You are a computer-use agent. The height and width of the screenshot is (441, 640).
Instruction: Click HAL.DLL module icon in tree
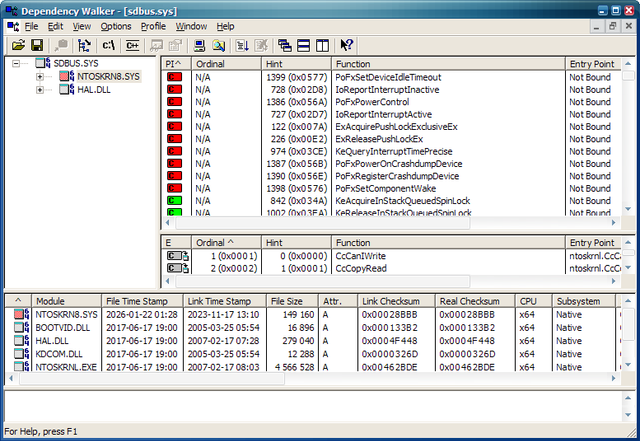coord(67,89)
